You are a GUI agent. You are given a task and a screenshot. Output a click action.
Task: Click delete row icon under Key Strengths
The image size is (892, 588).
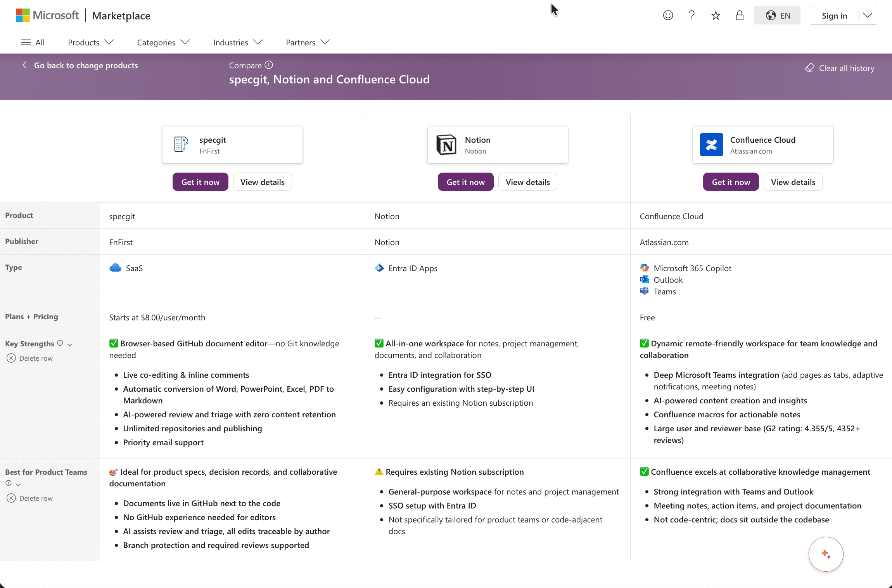[11, 358]
